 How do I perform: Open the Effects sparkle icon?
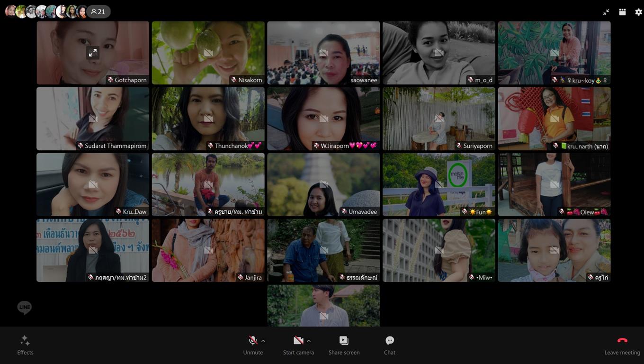click(x=25, y=341)
